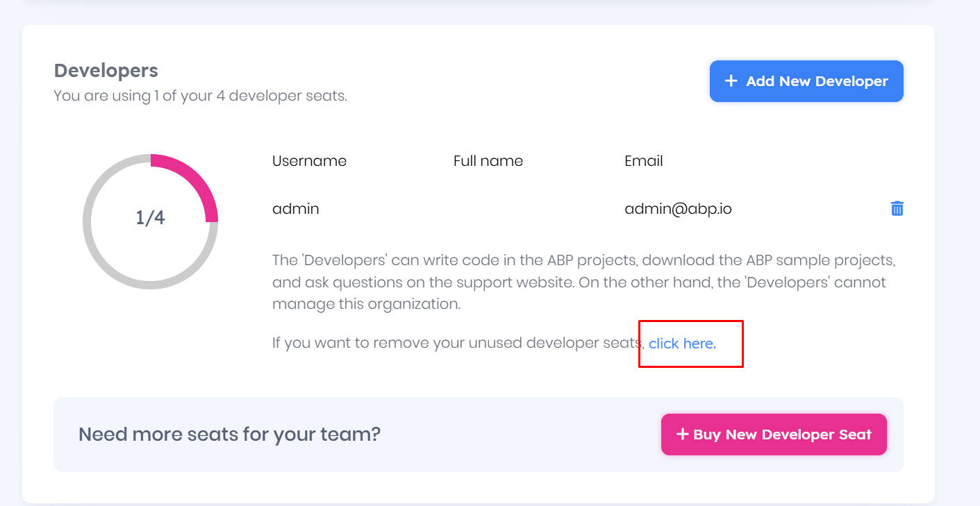Viewport: 980px width, 506px height.
Task: Click the Developers section heading
Action: tap(106, 71)
